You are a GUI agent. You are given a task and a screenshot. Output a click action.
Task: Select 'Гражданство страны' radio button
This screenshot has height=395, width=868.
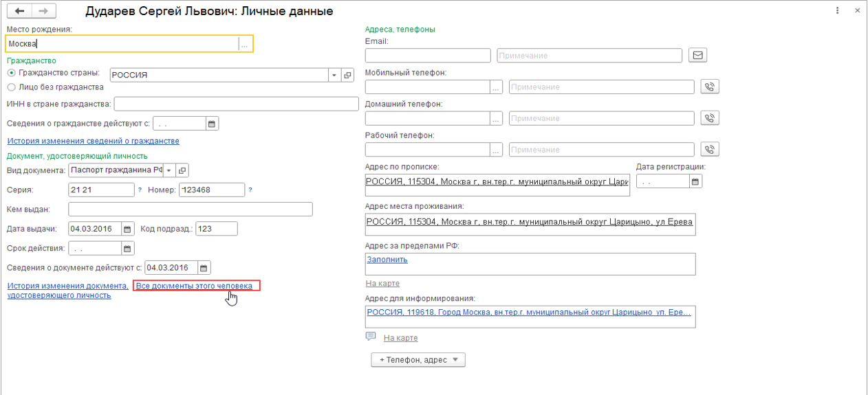[x=11, y=73]
